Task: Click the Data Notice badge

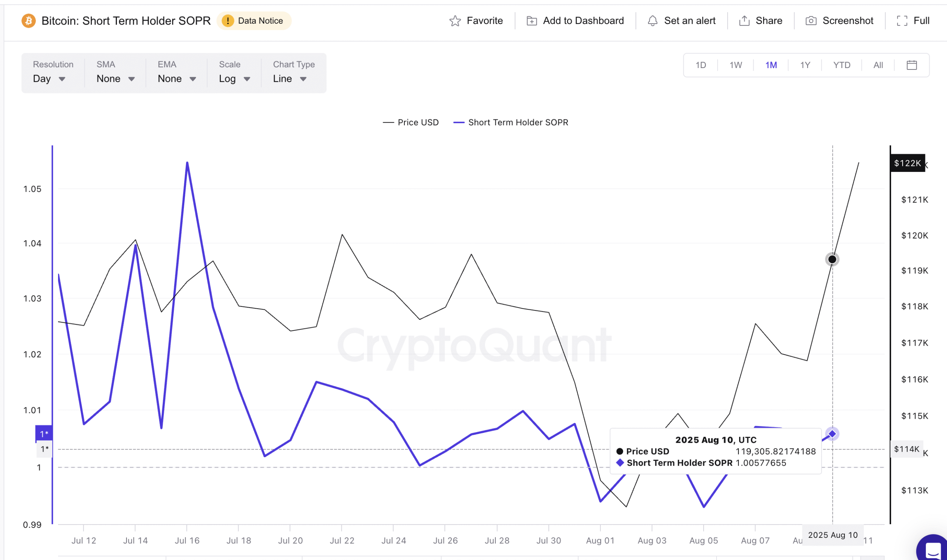Action: pos(254,21)
